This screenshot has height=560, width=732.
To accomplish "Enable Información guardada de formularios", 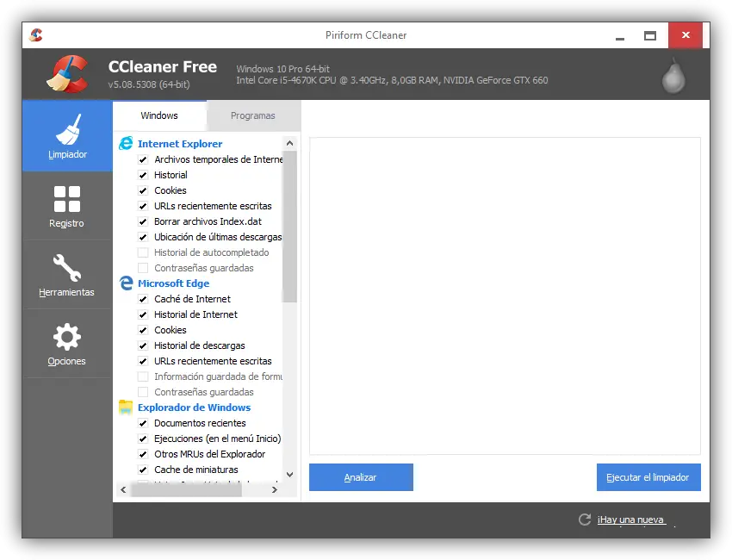I will 143,376.
